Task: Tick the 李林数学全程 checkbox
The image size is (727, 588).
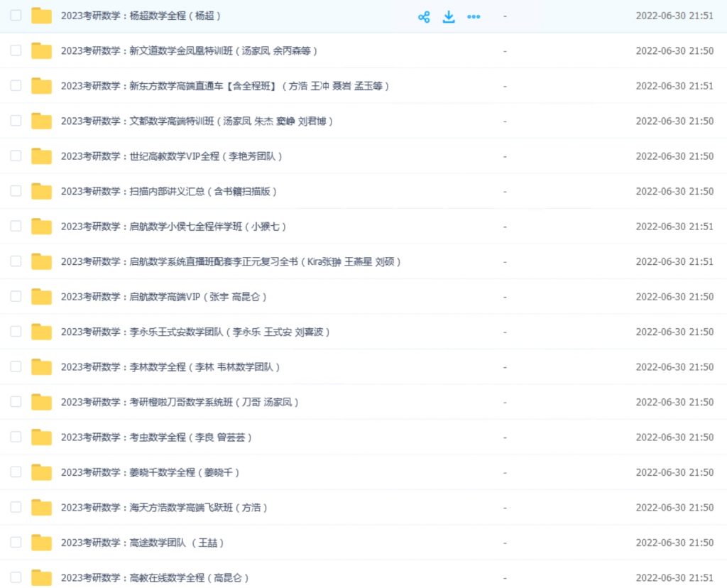Action: pyautogui.click(x=16, y=366)
